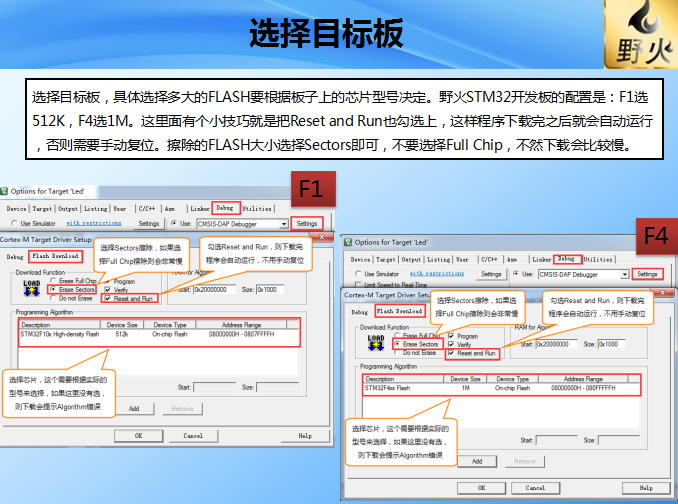Select Erase Full Chip radio in F1 window

(x=53, y=281)
